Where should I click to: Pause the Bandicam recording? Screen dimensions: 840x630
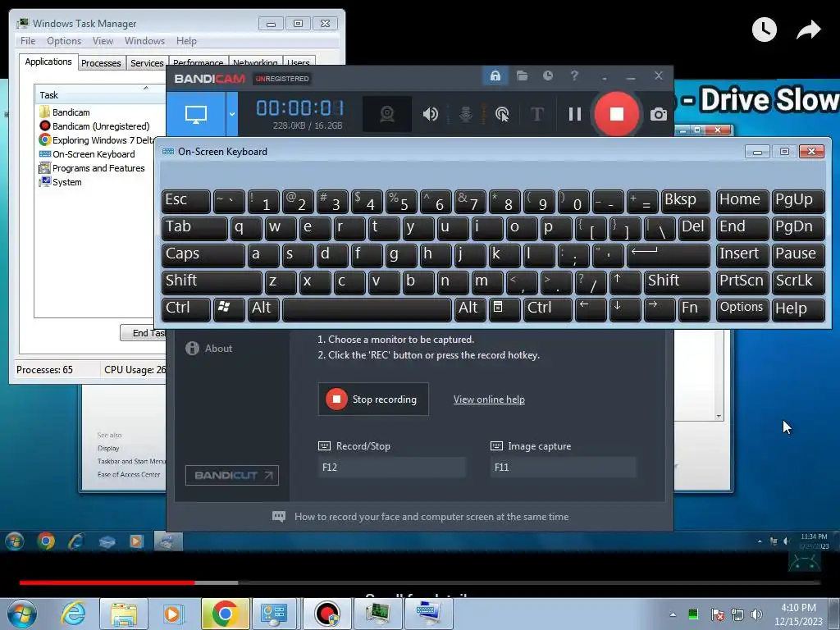click(x=575, y=113)
